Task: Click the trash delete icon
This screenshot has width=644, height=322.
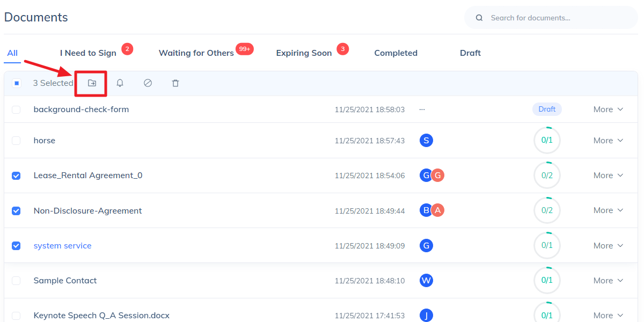Action: [x=175, y=83]
